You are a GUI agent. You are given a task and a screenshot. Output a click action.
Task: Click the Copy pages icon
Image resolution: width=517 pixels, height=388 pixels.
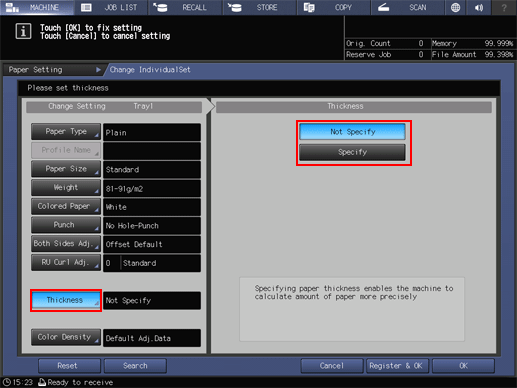tap(309, 7)
